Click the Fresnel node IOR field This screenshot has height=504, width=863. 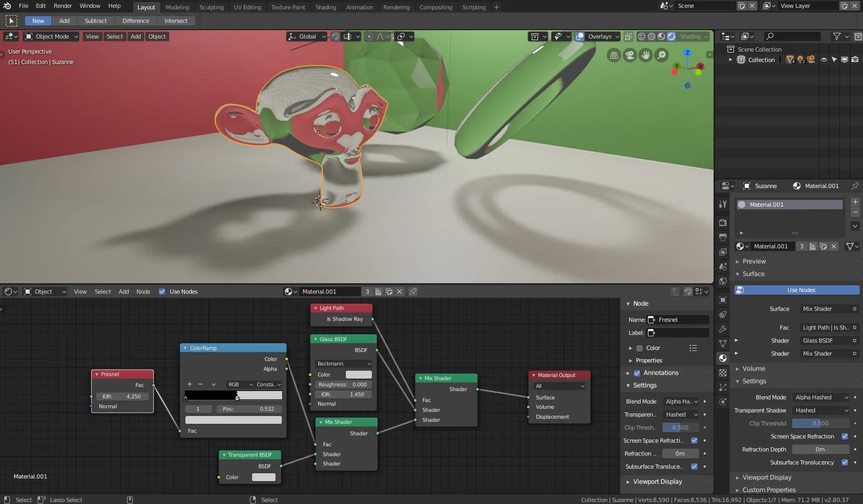(x=123, y=396)
